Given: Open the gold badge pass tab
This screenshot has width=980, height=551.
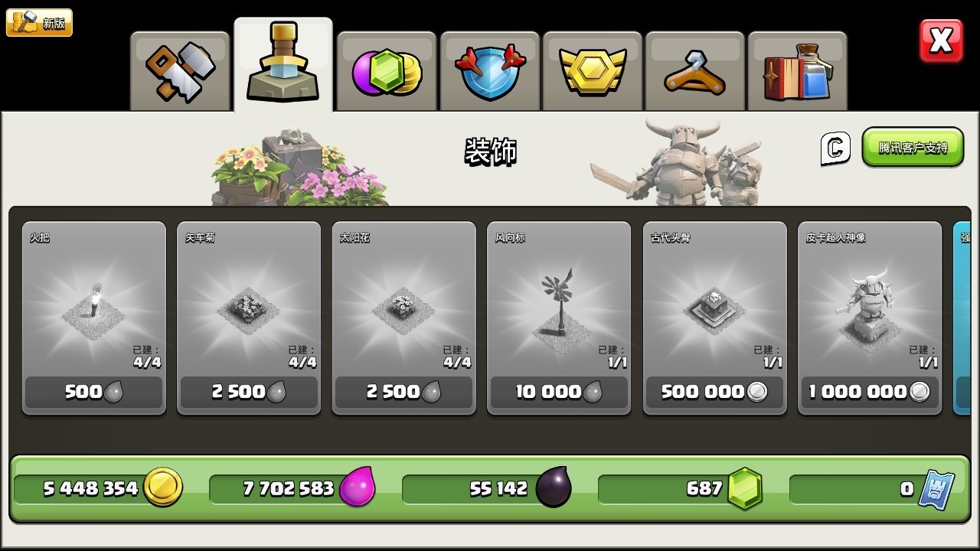Looking at the screenshot, I should coord(592,72).
